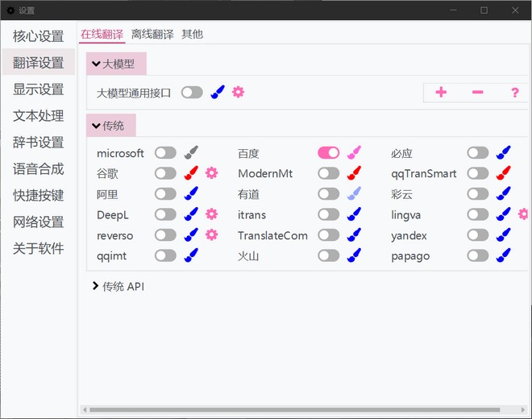Image resolution: width=532 pixels, height=419 pixels.
Task: Turn on the papago translator toggle
Action: (x=478, y=255)
